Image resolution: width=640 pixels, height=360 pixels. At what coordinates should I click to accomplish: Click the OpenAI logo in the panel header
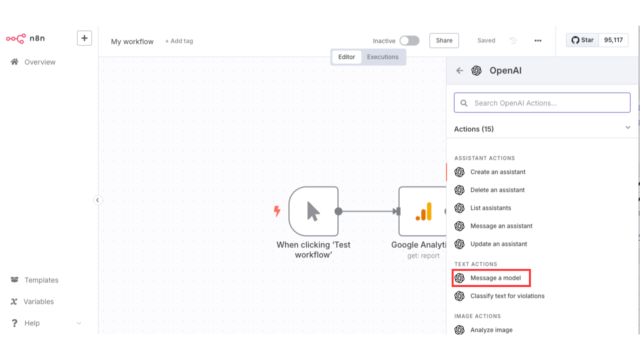coord(476,71)
